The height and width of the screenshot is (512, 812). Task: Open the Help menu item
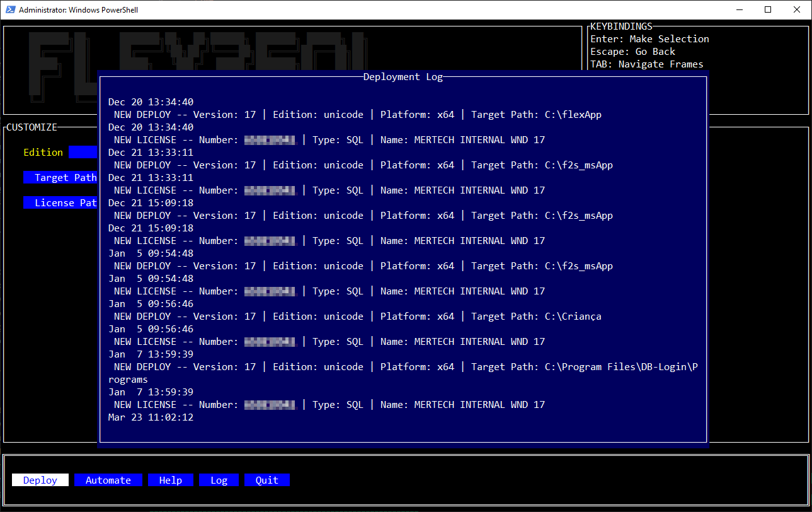(170, 480)
